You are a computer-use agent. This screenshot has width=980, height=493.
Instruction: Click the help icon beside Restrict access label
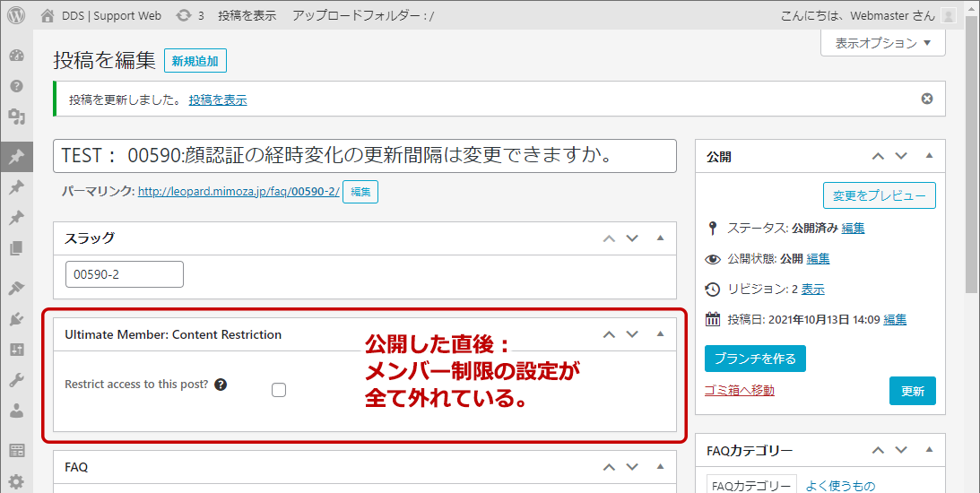click(221, 385)
